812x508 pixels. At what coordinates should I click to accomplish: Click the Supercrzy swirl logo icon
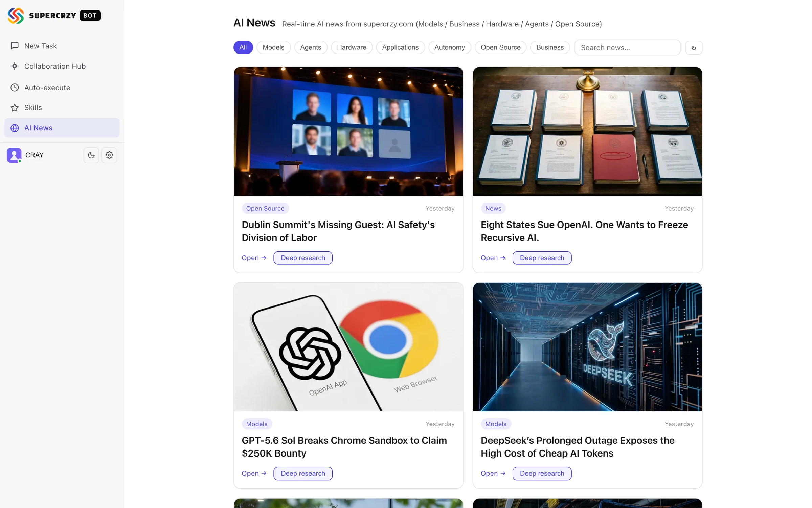[x=16, y=16]
